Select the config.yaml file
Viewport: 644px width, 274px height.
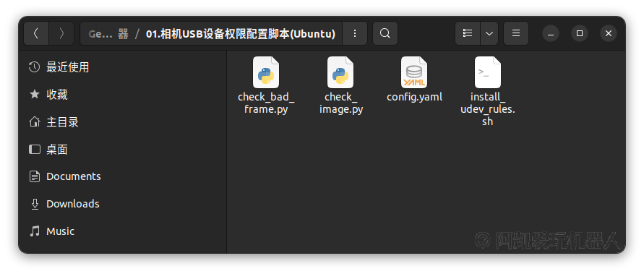coord(414,80)
